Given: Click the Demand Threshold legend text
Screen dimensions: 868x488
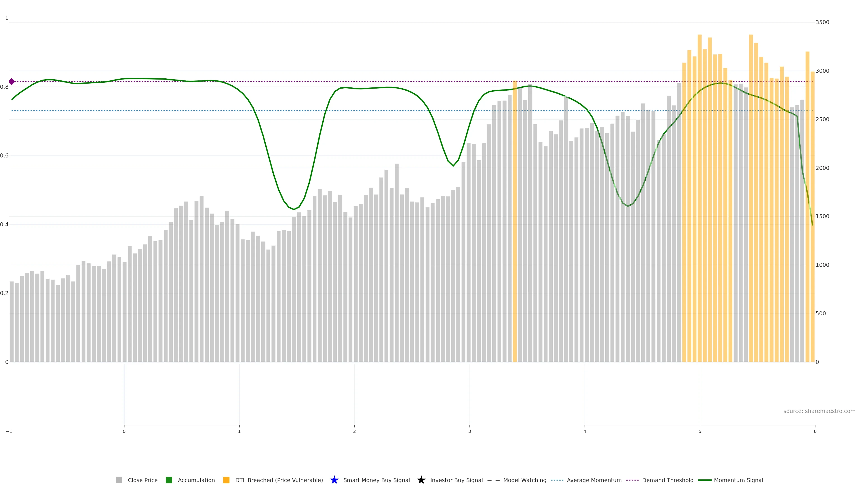Looking at the screenshot, I should 668,480.
